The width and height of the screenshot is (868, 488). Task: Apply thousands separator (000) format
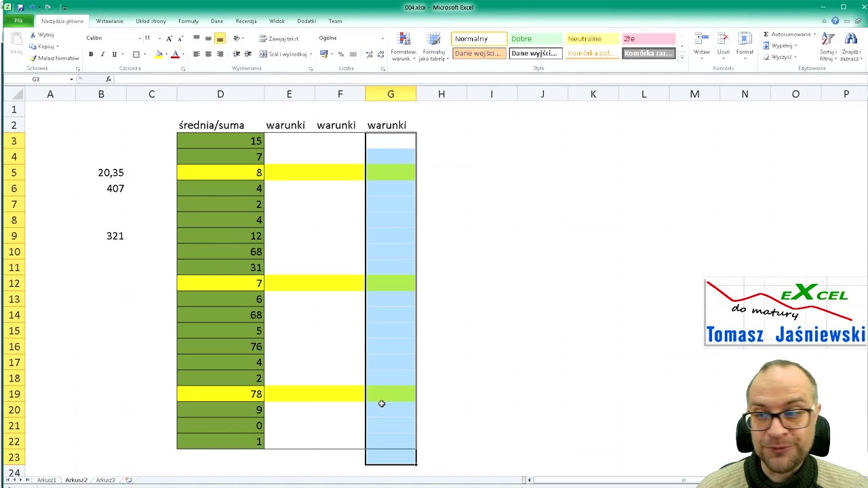coord(353,54)
